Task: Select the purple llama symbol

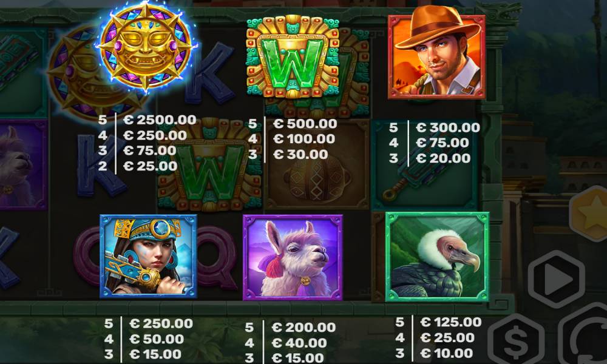Action: 293,258
